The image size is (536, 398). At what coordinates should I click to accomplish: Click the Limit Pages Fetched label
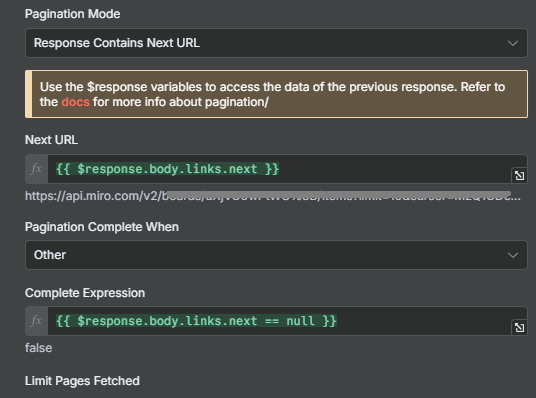click(x=82, y=381)
